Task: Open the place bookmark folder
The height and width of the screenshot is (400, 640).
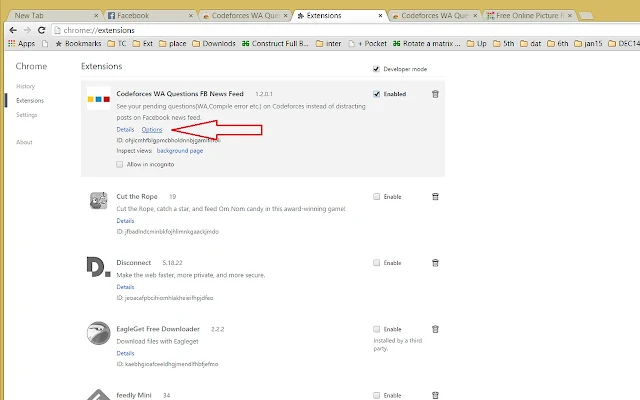Action: click(173, 43)
